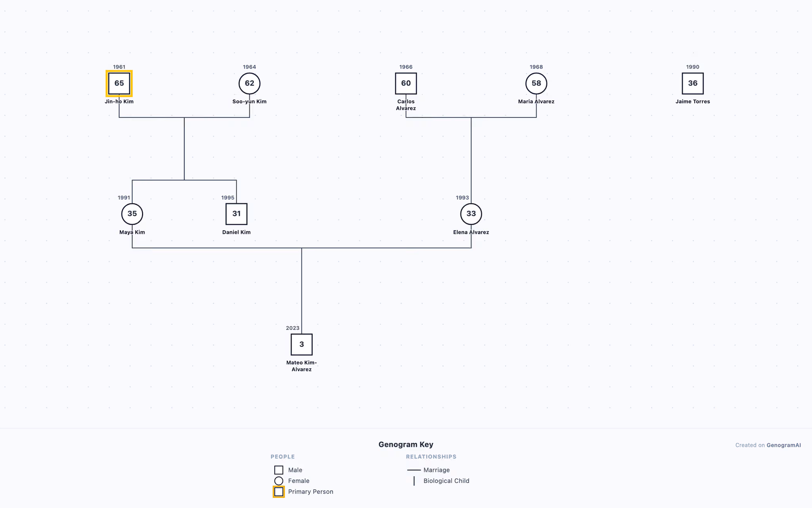812x508 pixels.
Task: Click the 2023 birth year label
Action: (293, 328)
